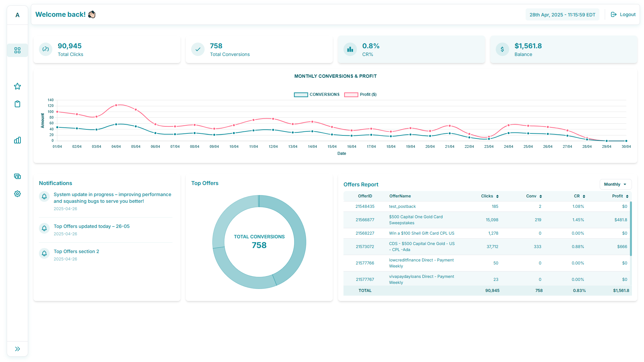Collapse the sidebar with the double-chevron
The width and height of the screenshot is (644, 362).
[17, 349]
